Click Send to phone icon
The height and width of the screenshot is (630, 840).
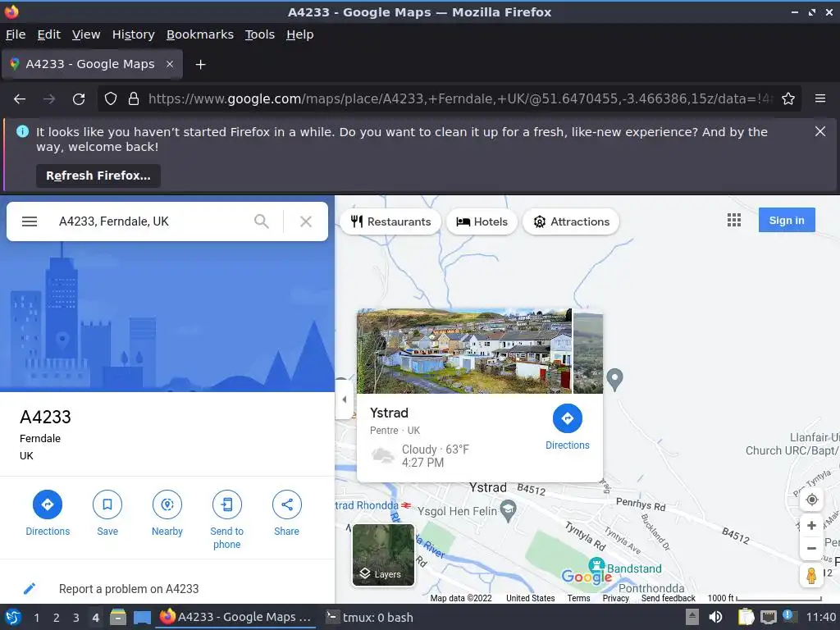227,504
